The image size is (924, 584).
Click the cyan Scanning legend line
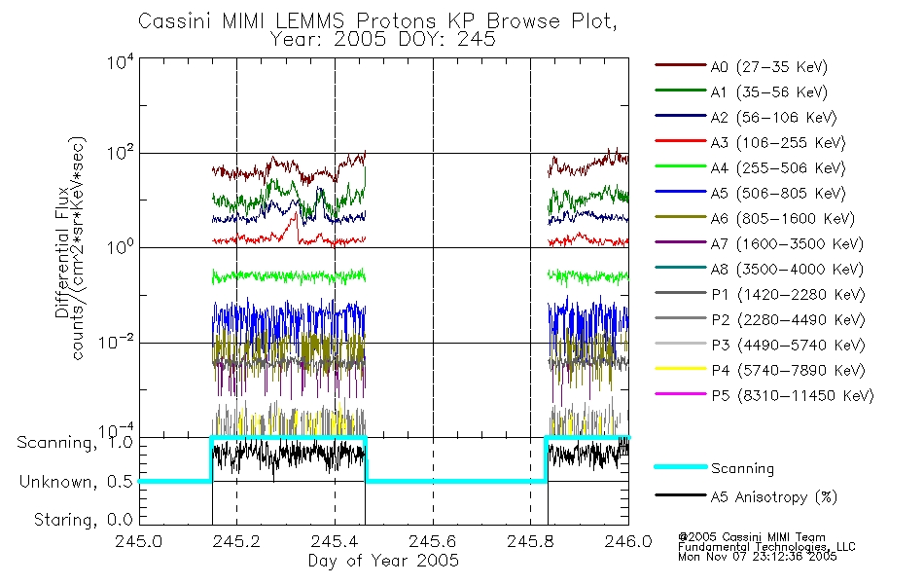681,467
